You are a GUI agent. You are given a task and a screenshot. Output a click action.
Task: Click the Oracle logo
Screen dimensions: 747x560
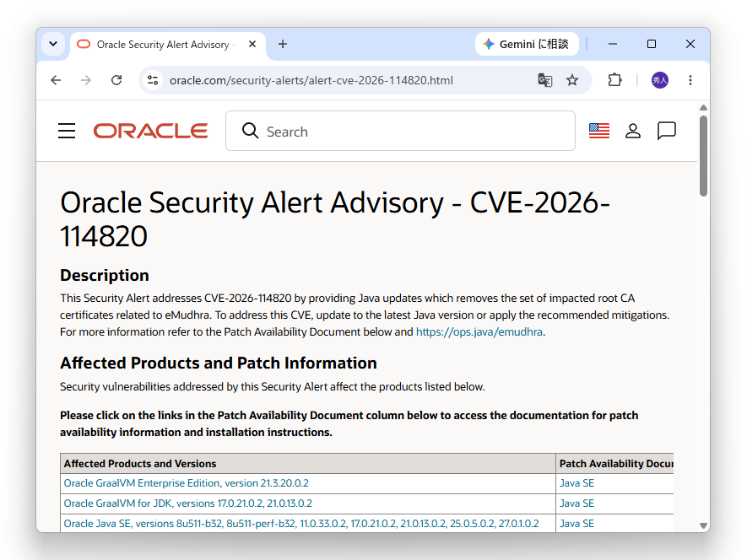150,131
